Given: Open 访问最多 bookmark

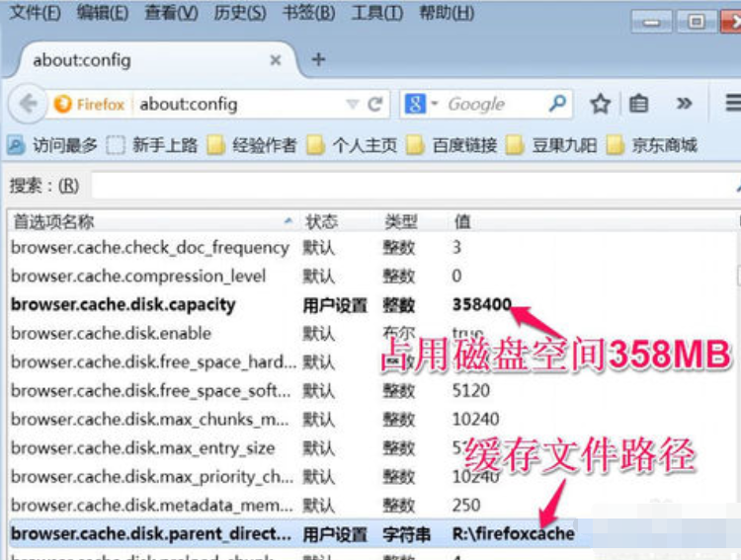Looking at the screenshot, I should click(52, 145).
